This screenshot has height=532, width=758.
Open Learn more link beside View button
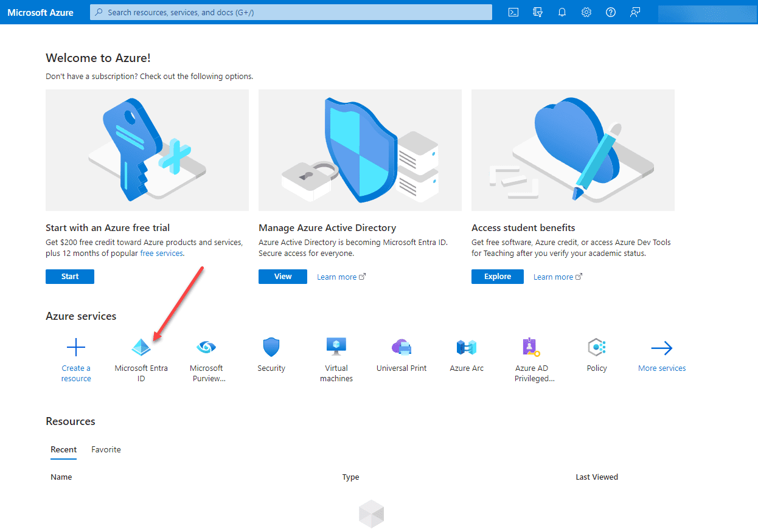pos(341,277)
